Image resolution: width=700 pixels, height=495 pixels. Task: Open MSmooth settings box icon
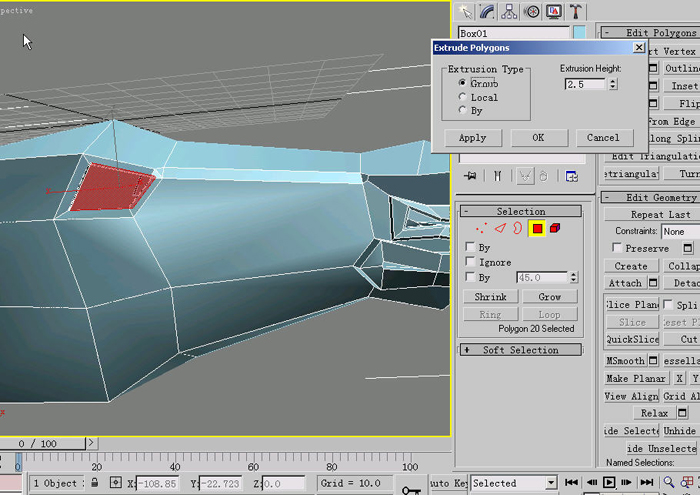pyautogui.click(x=653, y=360)
